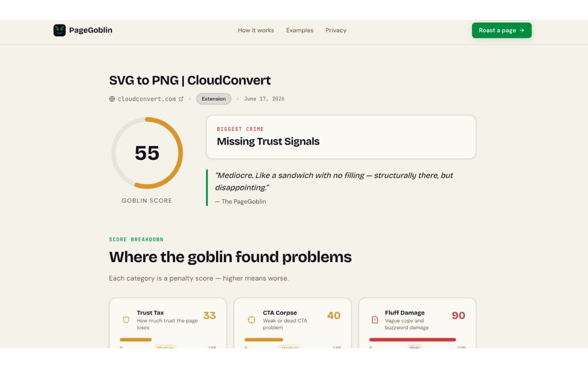
Task: Click the alert icon on Fluff Damage card
Action: coord(375,320)
